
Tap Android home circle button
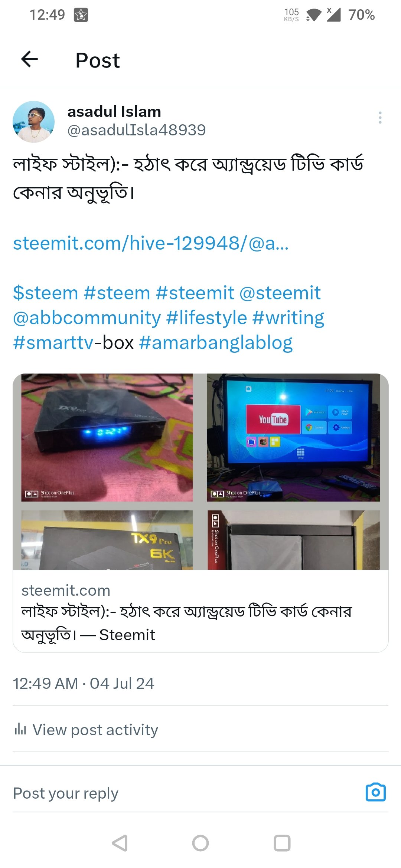pyautogui.click(x=200, y=843)
